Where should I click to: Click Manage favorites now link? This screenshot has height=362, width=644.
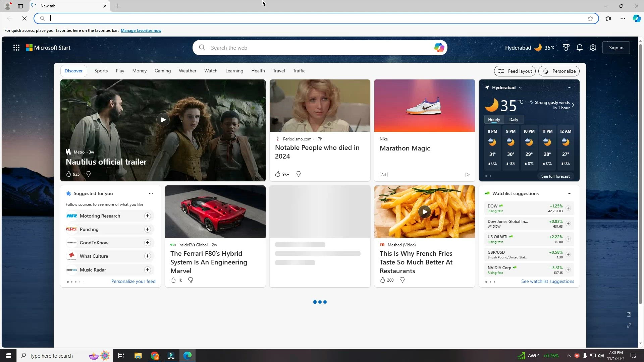click(x=141, y=31)
